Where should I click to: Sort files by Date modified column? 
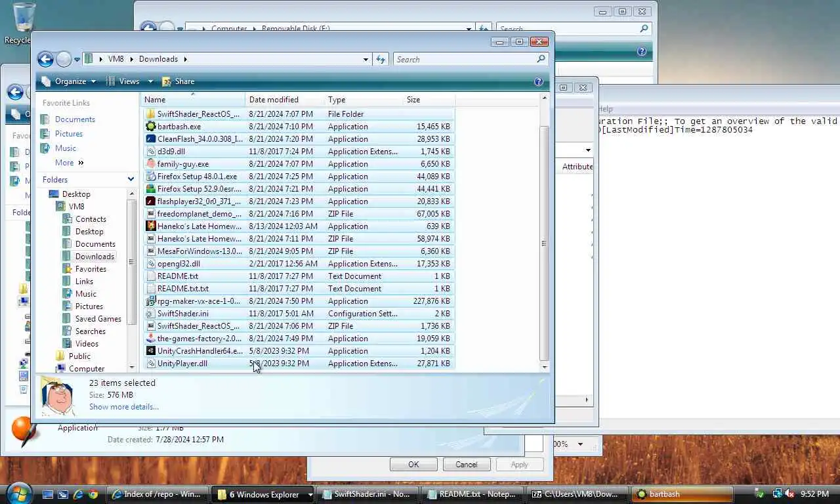(286, 100)
